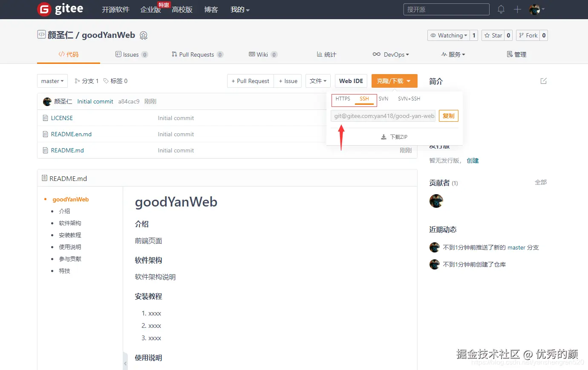Click the goodYanWeb outline heading
Screen dimensions: 588x370
coord(71,199)
